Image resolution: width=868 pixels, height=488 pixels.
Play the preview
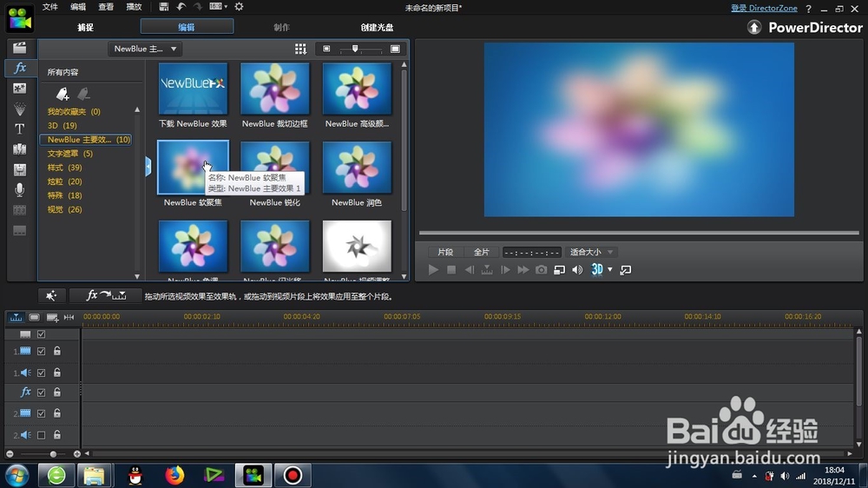[433, 270]
